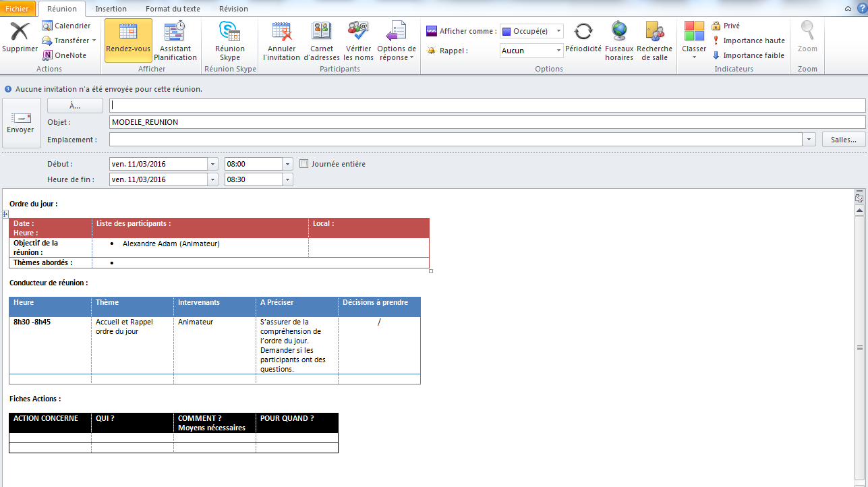Screen dimensions: 868x487
Task: Open the Début date picker arrow
Action: tap(213, 164)
